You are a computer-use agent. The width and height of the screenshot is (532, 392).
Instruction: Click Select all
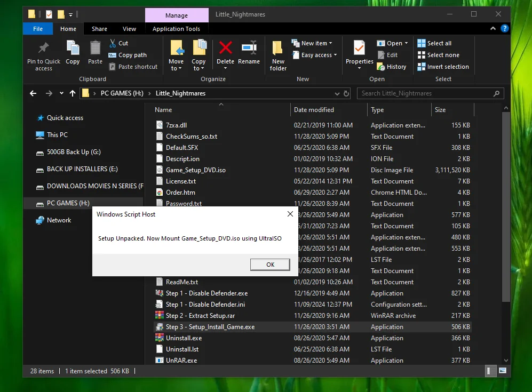point(434,43)
